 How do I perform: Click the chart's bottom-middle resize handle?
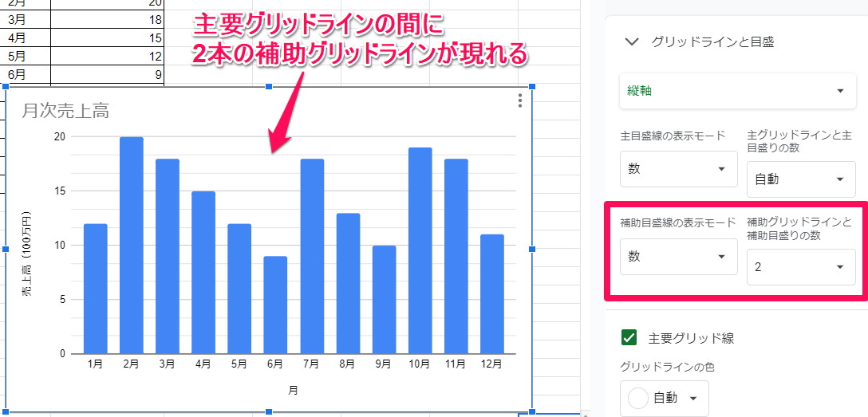click(x=269, y=412)
